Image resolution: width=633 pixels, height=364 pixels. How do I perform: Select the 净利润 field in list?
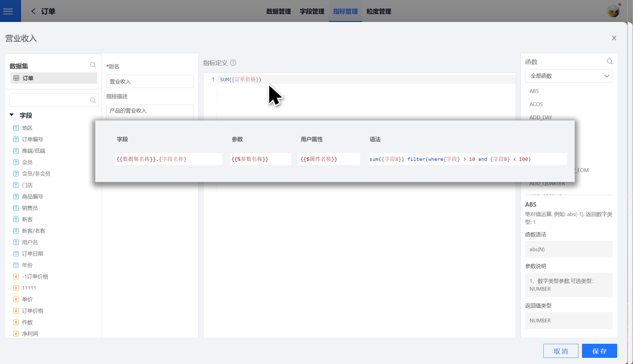pos(30,334)
